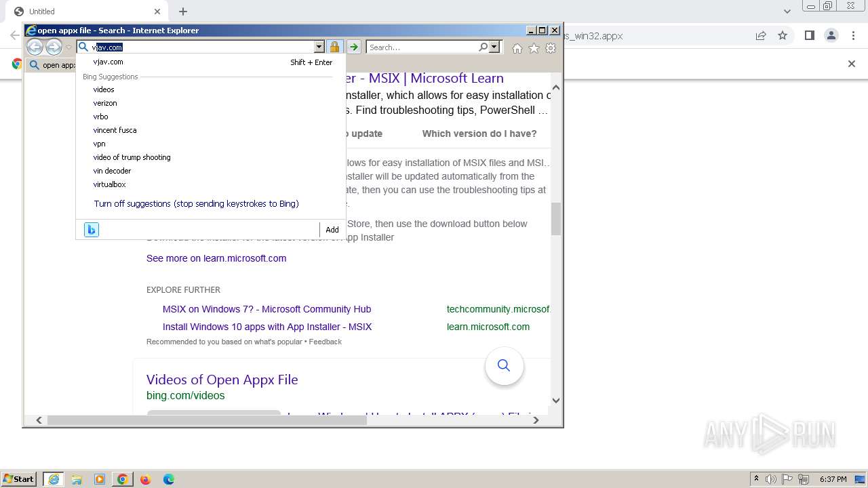Select the 'vin decoder' suggestion
This screenshot has width=868, height=488.
[112, 171]
